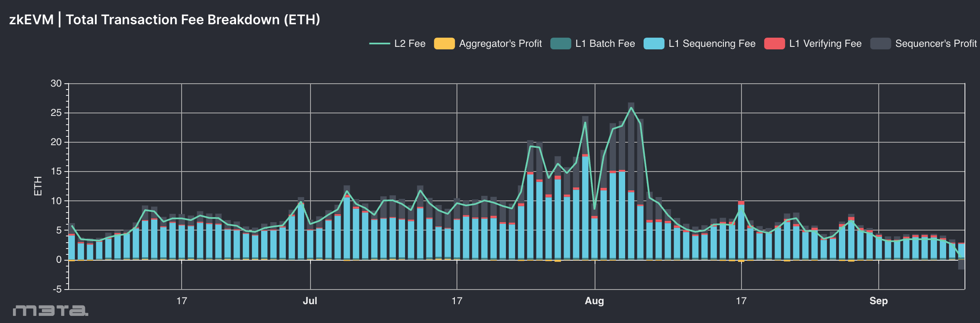Click the m3ta logo watermark

click(50, 310)
